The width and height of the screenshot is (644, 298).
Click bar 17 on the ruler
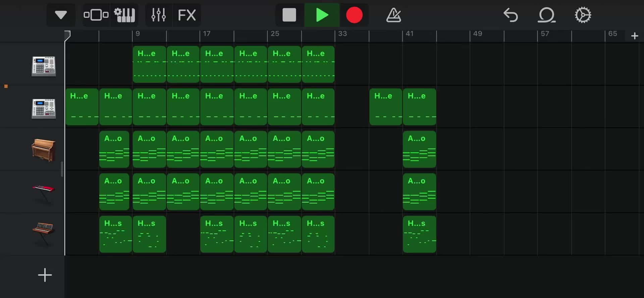(207, 34)
